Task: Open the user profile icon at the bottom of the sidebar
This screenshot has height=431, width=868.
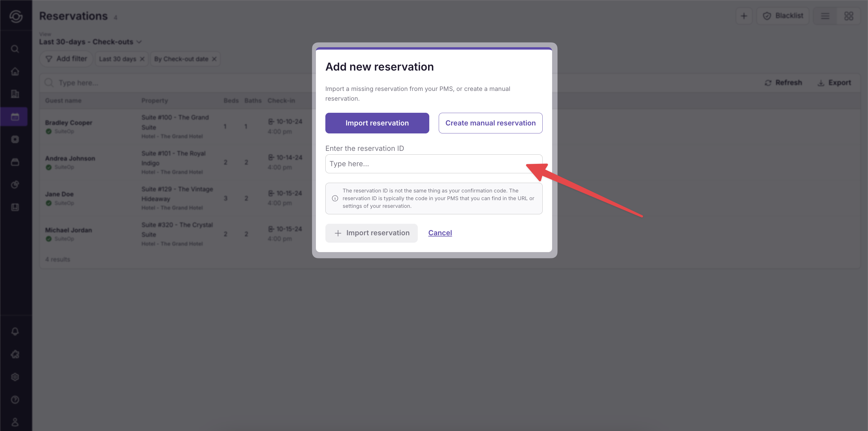Action: (15, 422)
